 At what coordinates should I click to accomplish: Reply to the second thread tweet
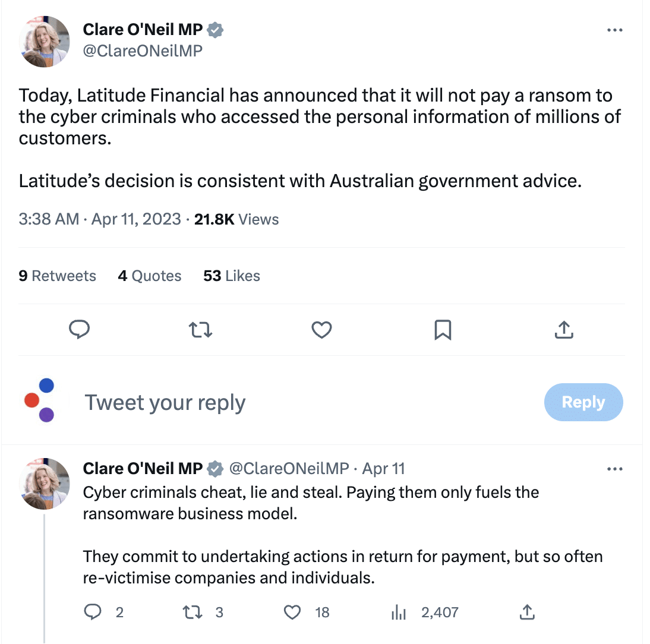pyautogui.click(x=93, y=612)
